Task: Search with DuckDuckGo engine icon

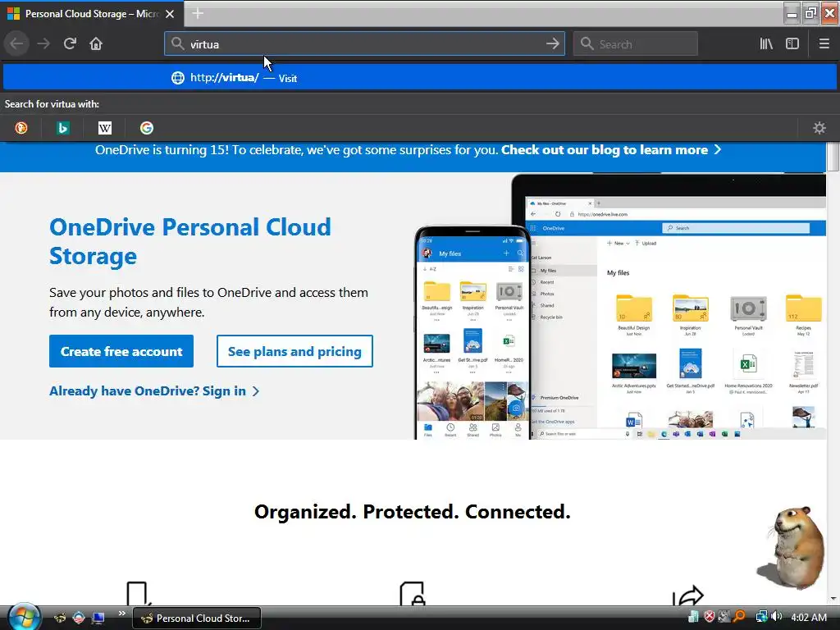Action: (x=21, y=128)
